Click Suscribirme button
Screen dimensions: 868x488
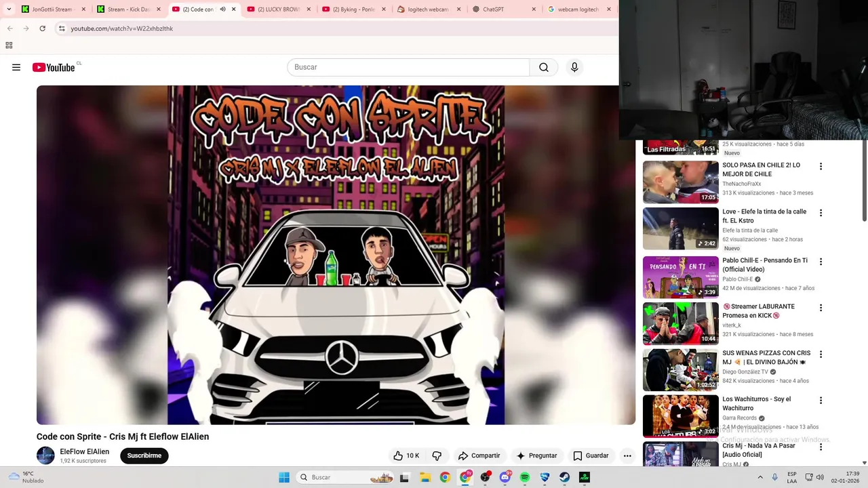[144, 455]
